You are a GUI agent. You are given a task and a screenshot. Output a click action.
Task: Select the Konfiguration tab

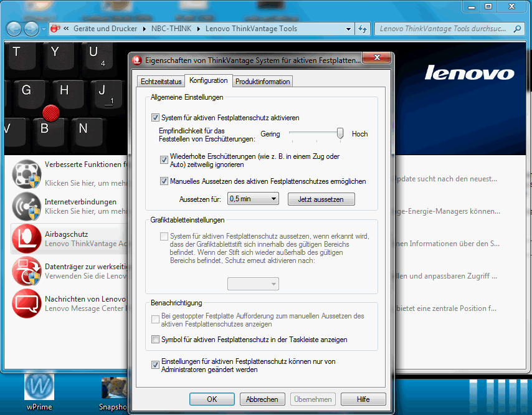[x=208, y=80]
